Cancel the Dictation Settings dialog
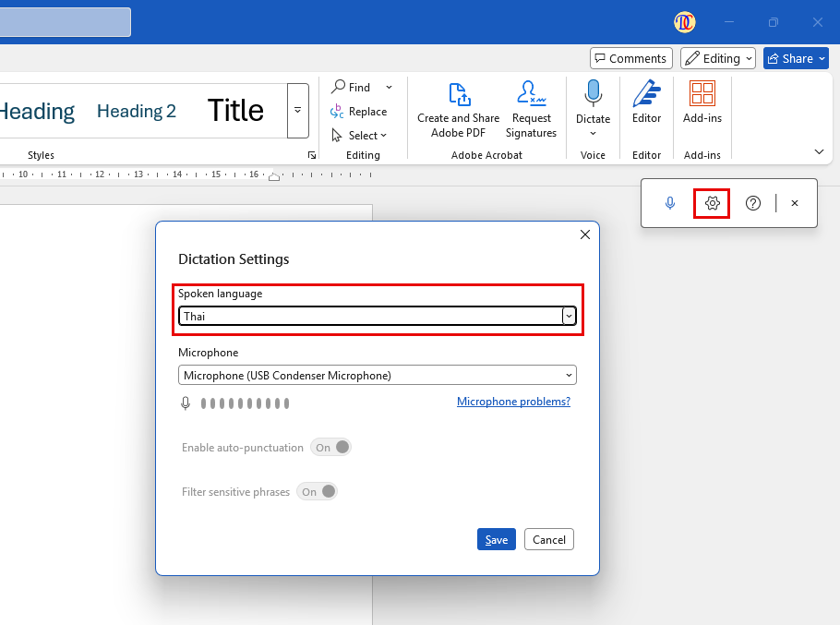Image resolution: width=840 pixels, height=625 pixels. (x=548, y=539)
